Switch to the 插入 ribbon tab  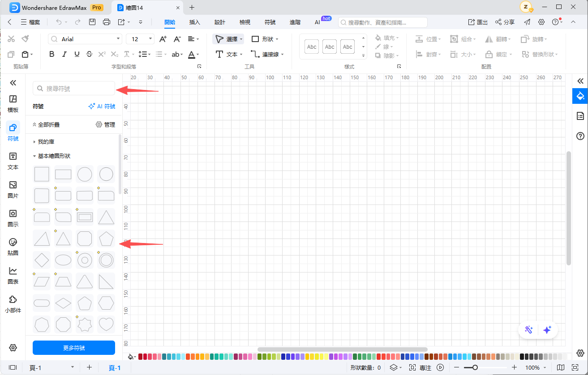coord(195,22)
